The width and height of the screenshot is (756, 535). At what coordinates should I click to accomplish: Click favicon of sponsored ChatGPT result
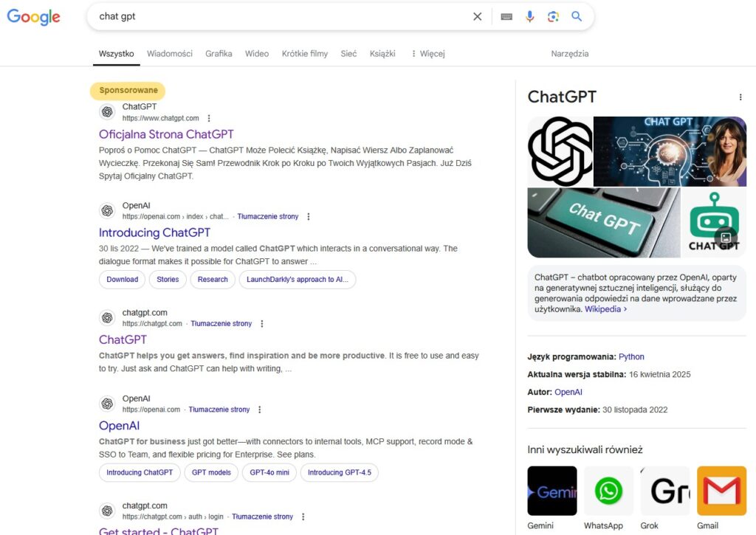coord(107,112)
